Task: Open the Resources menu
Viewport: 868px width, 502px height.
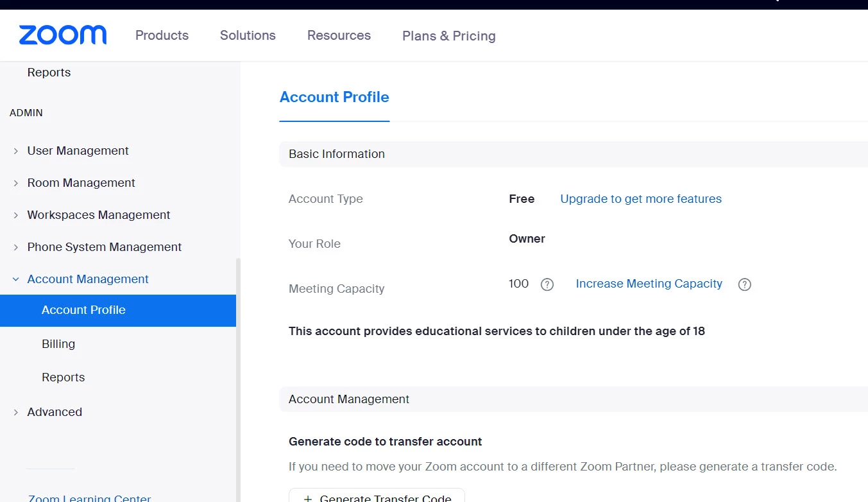Action: pos(339,35)
